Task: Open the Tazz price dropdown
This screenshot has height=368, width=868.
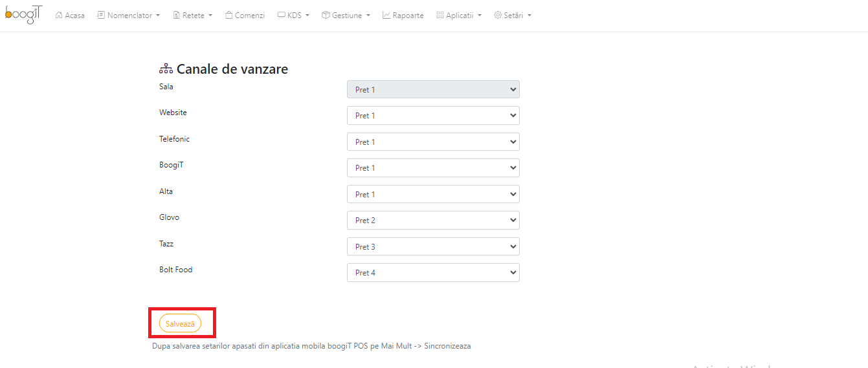Action: pyautogui.click(x=433, y=246)
